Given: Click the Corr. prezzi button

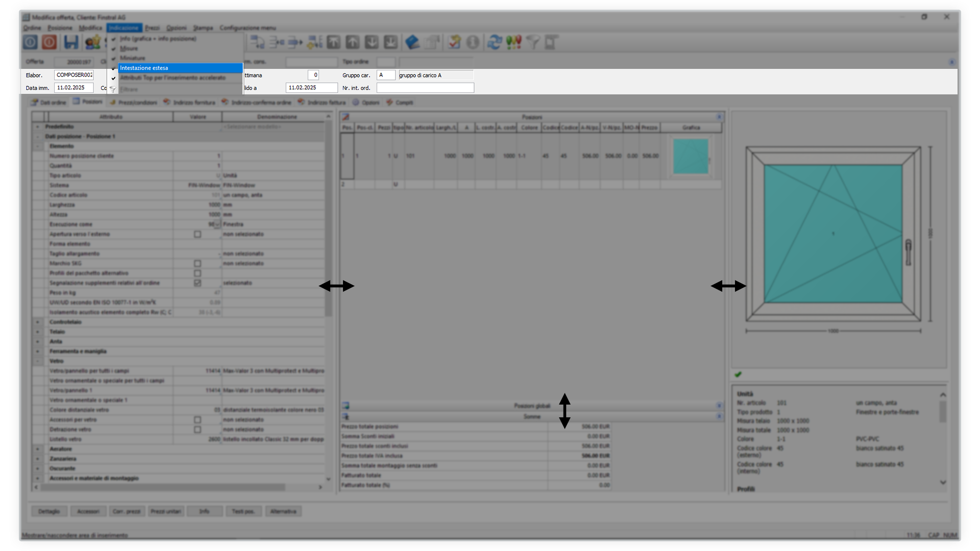Looking at the screenshot, I should [127, 511].
